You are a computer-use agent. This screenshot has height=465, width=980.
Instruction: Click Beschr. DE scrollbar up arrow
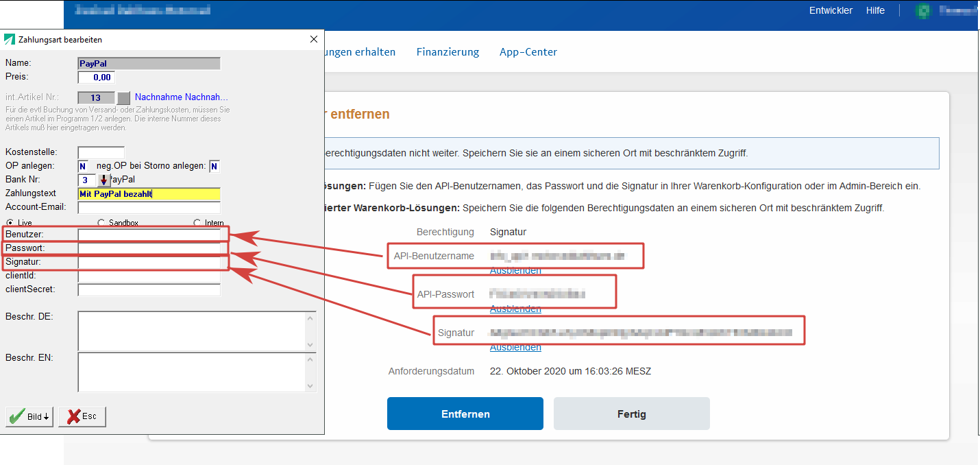pos(310,318)
